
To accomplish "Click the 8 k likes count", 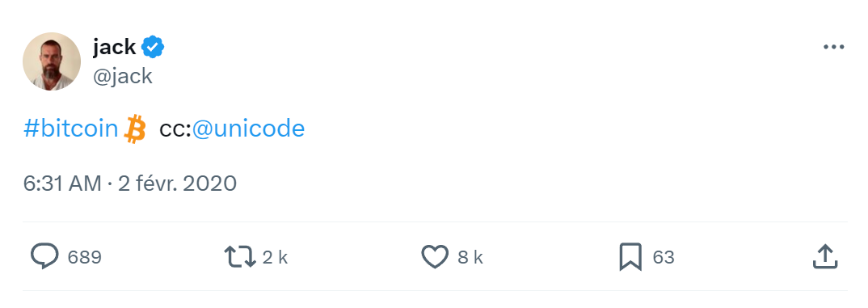I will [x=470, y=258].
